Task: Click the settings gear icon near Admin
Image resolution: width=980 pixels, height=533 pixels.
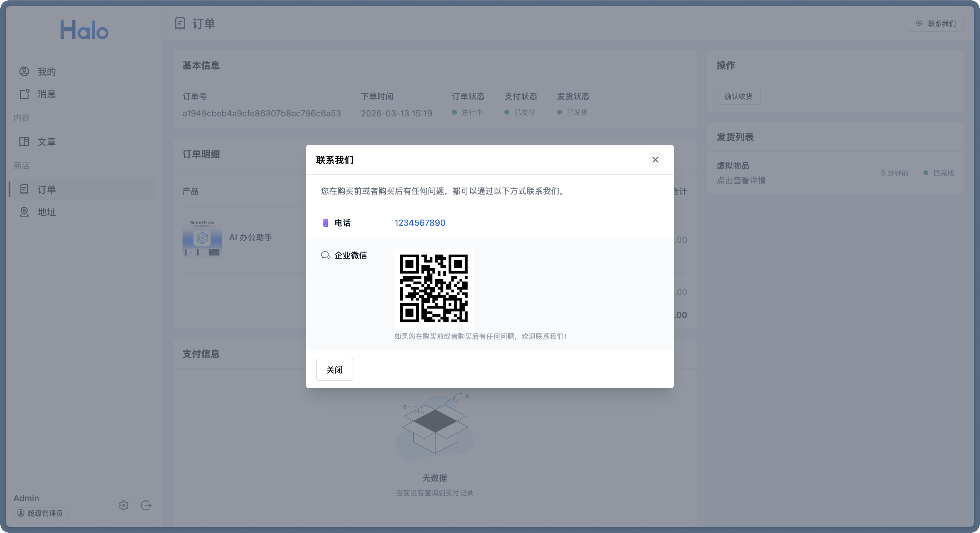Action: tap(124, 505)
